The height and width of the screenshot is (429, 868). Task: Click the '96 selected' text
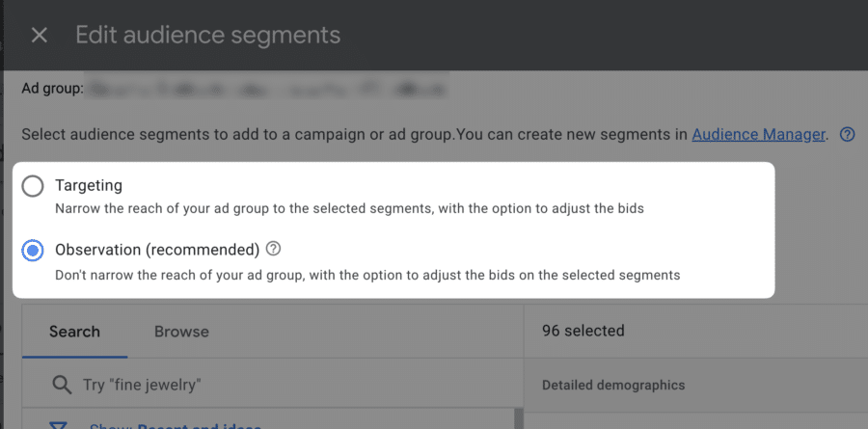pos(583,331)
